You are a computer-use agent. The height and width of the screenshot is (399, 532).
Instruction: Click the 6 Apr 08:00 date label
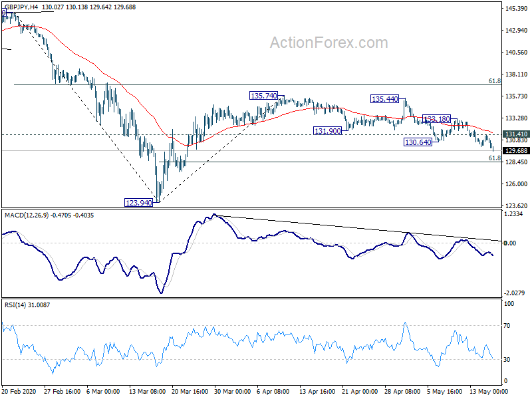coord(273,392)
